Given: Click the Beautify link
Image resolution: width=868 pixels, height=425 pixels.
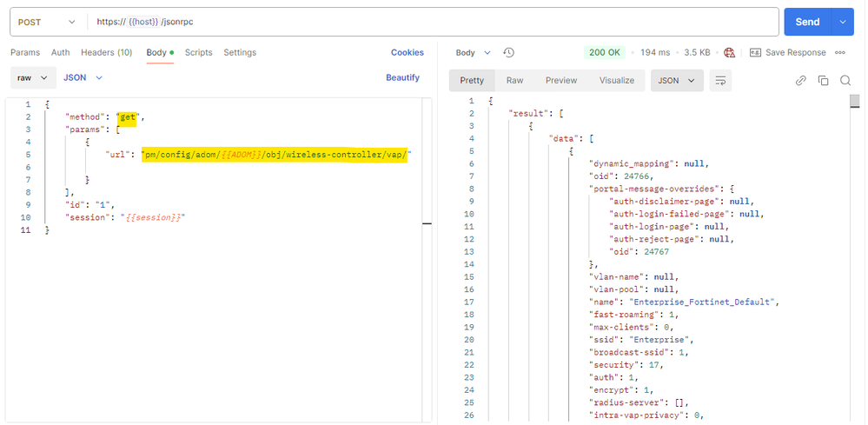Looking at the screenshot, I should [402, 77].
